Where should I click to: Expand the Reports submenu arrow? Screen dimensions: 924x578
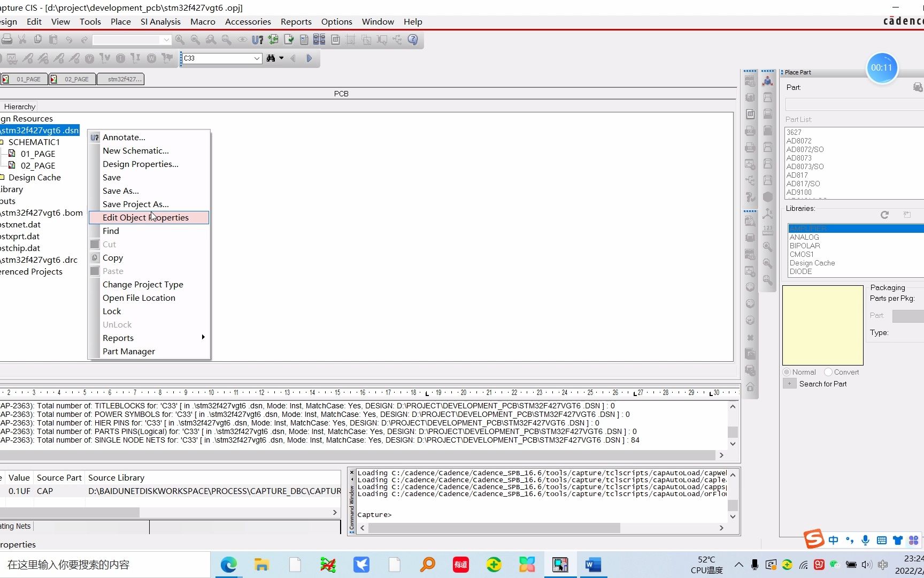point(203,337)
